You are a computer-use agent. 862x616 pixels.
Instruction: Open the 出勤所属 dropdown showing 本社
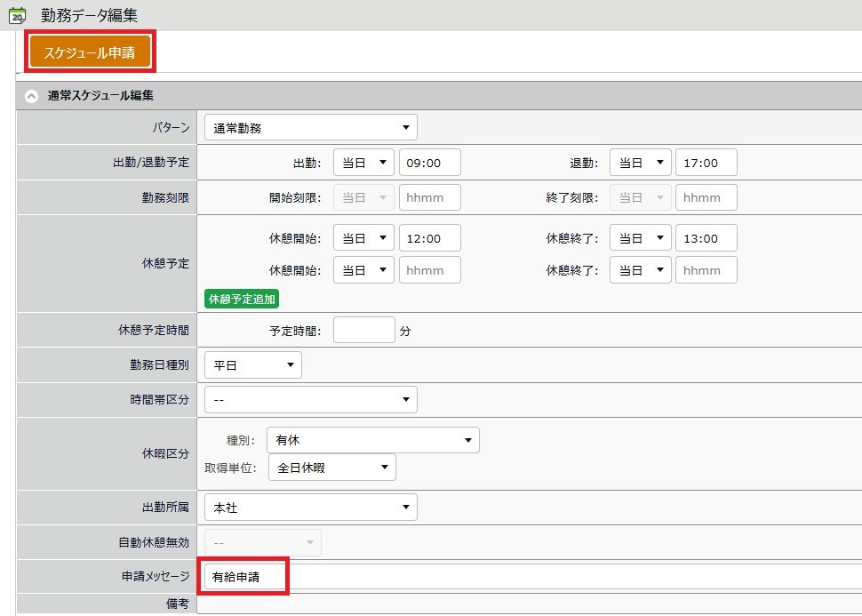310,508
